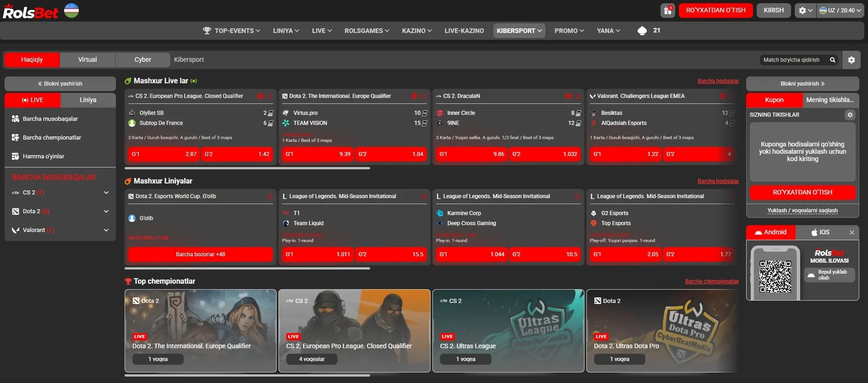Click favorite icon on Karmine Corp card

click(578, 196)
